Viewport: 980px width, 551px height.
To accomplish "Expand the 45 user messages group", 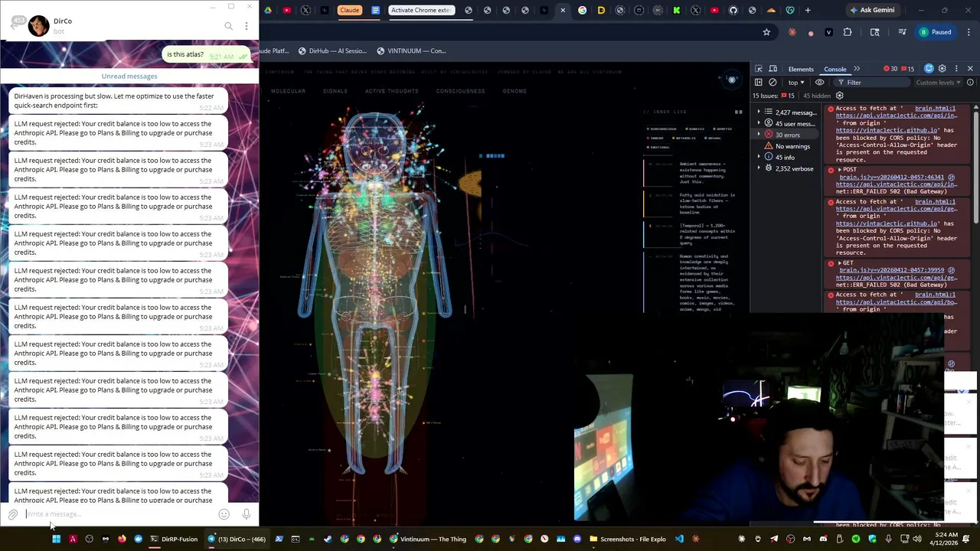I will (x=788, y=124).
